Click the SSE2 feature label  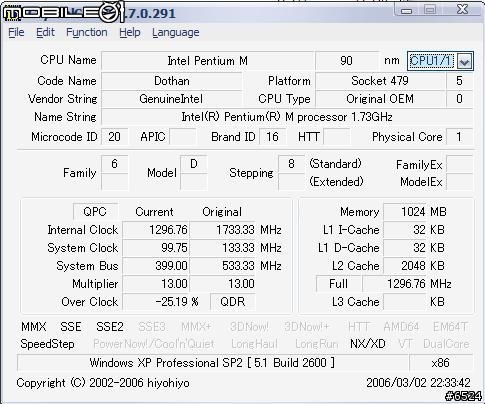point(110,327)
